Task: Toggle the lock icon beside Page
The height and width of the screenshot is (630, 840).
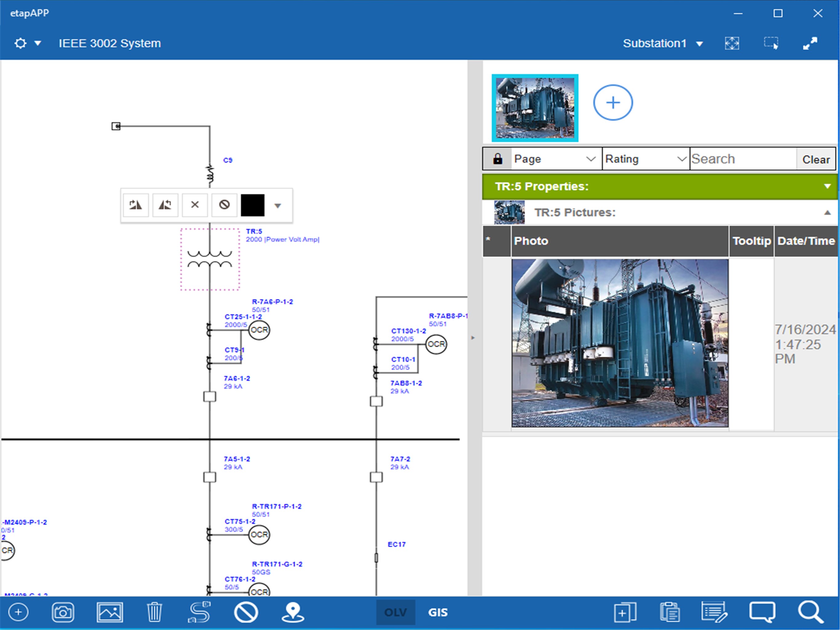Action: tap(497, 159)
